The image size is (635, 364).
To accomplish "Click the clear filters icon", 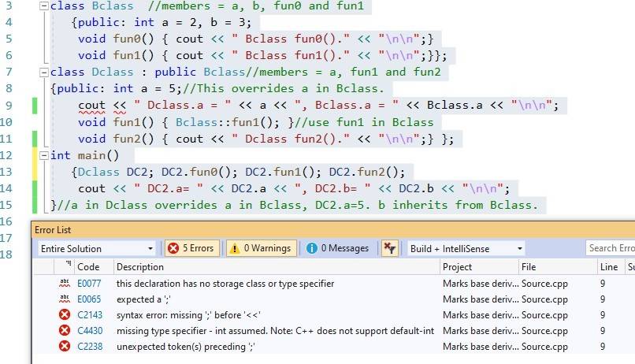I will (x=389, y=248).
